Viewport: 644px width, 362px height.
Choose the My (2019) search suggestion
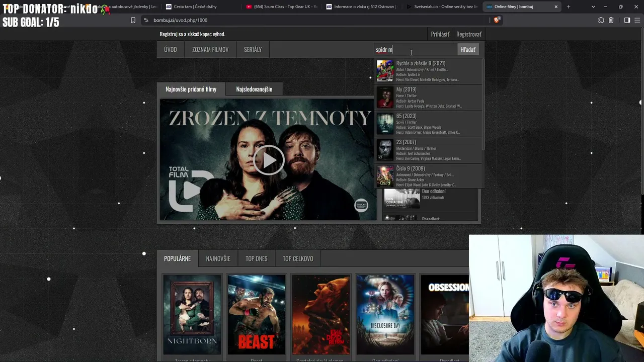(429, 98)
